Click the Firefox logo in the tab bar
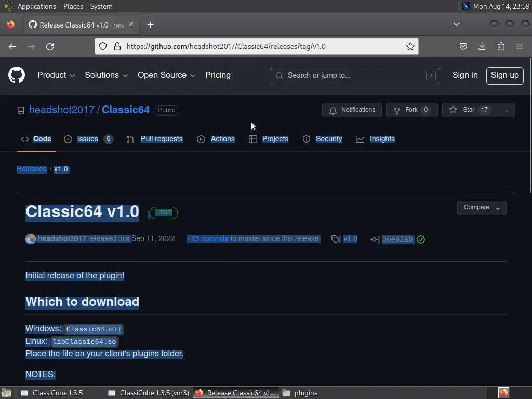Screen dimensions: 532x399 pos(10,24)
